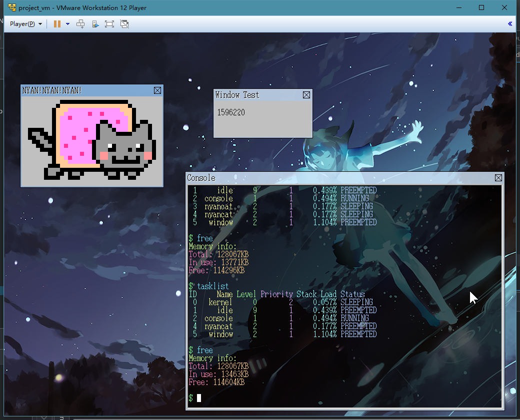
Task: Click 'In use: 13771KB' line
Action: coord(218,262)
